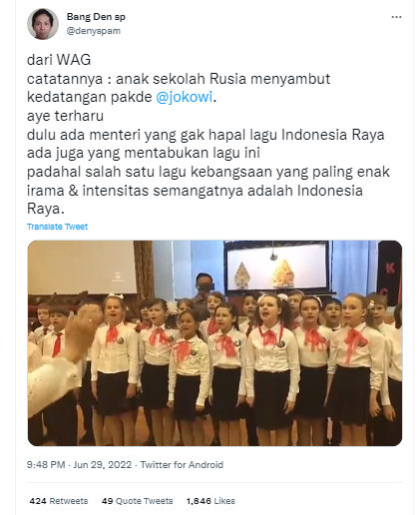Play the Russian school children video
The height and width of the screenshot is (515, 420).
coord(214,343)
